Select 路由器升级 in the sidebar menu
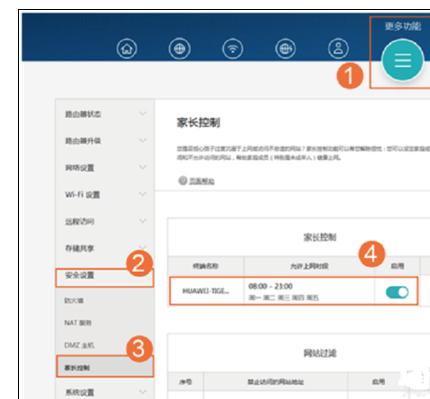Viewport: 430px width, 399px height. tap(83, 141)
